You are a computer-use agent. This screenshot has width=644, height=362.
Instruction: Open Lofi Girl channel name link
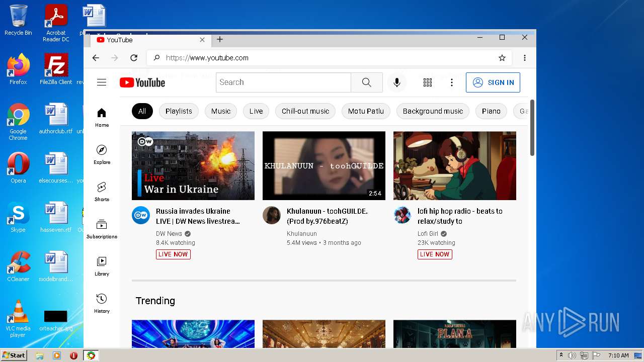(x=428, y=234)
